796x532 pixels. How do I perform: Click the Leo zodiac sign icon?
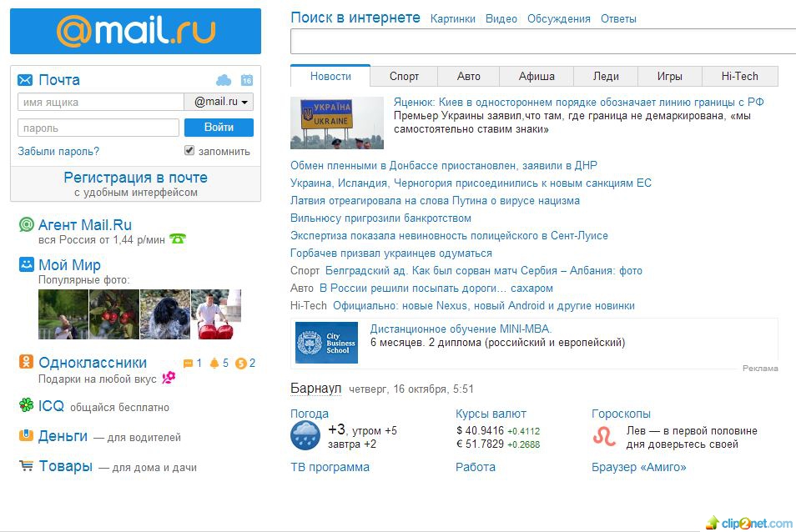604,436
